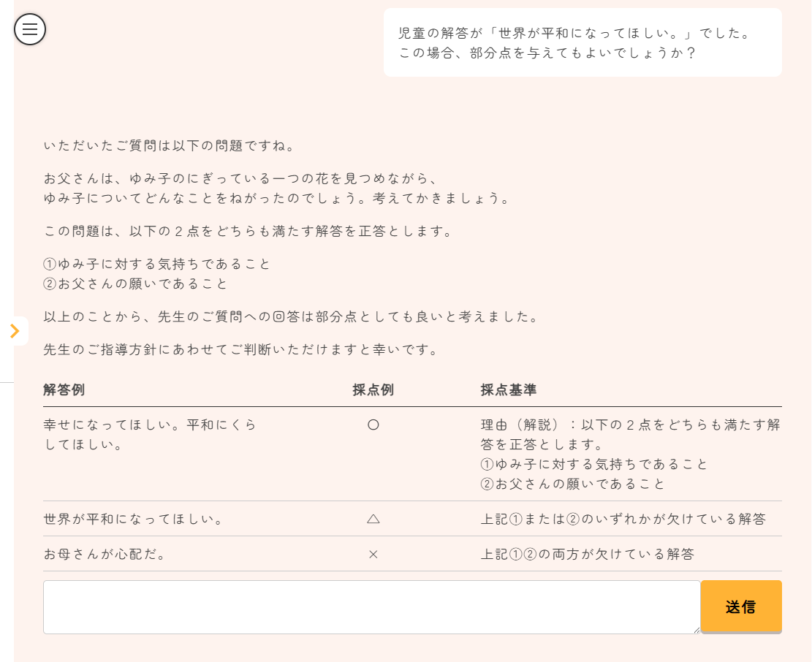Click the user's question message bubble

click(x=582, y=43)
